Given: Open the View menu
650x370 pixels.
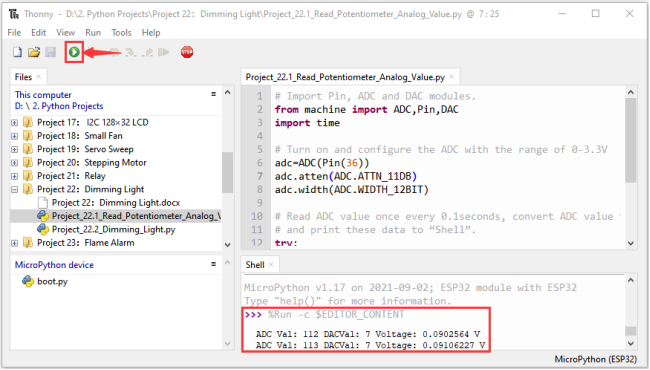Looking at the screenshot, I should tap(65, 33).
